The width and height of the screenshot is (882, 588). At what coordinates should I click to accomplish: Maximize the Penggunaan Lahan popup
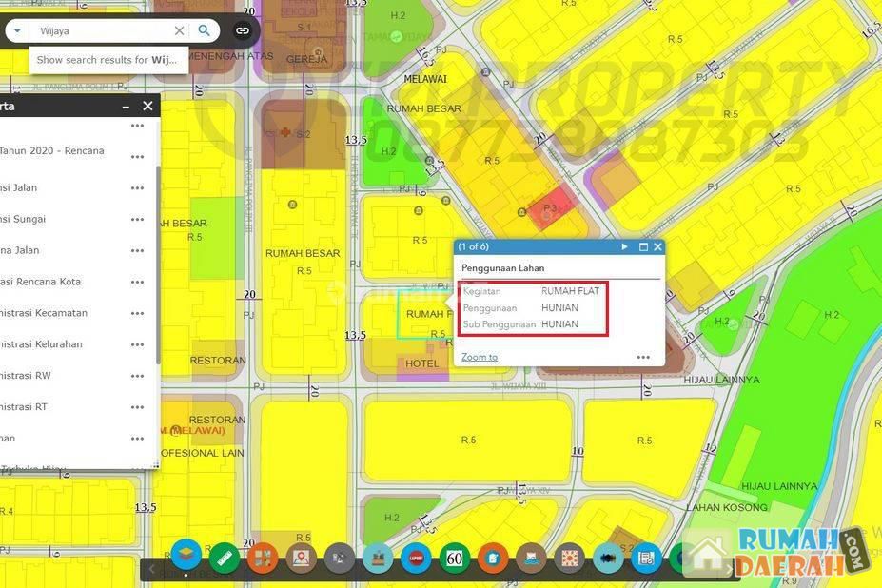coord(642,246)
